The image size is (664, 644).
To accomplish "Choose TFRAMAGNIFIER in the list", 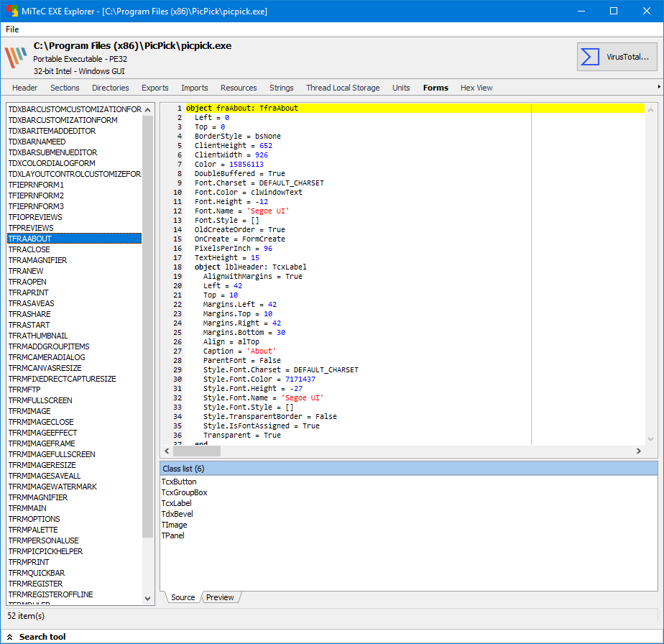I will 74,260.
